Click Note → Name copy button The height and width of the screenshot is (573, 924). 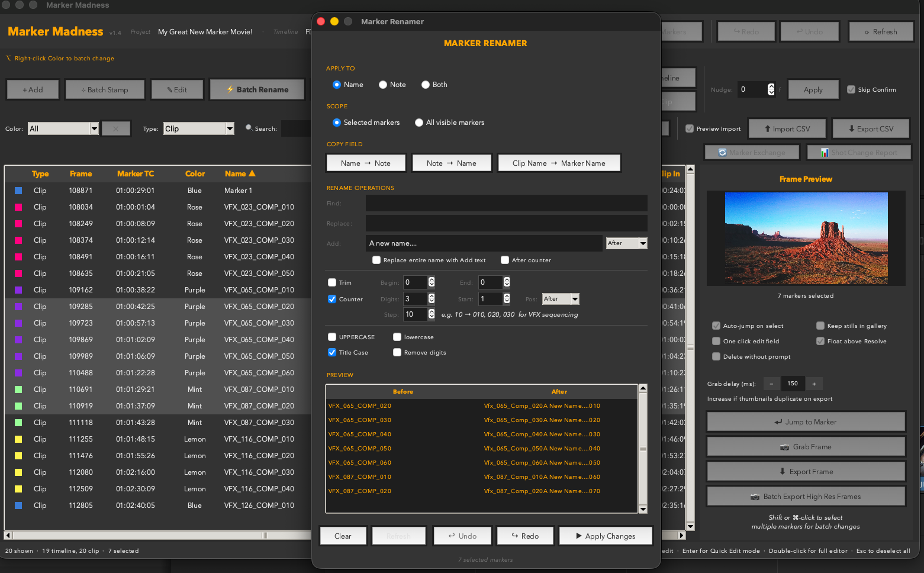click(x=452, y=163)
